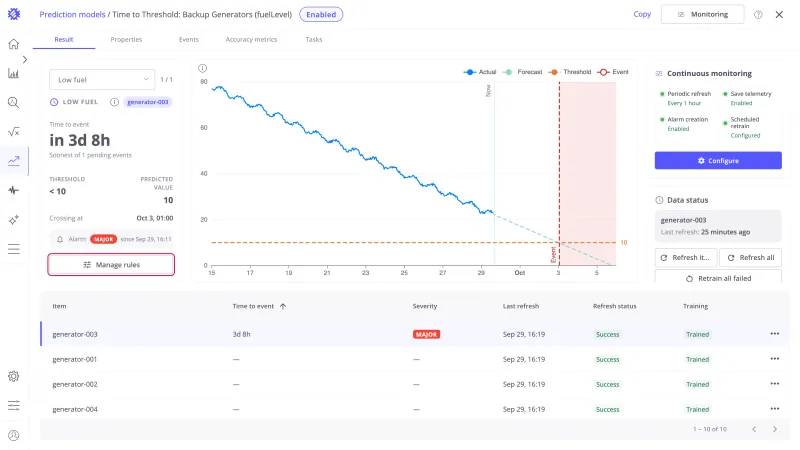Screen dimensions: 800x450
Task: Click the Refresh all button
Action: click(x=751, y=258)
